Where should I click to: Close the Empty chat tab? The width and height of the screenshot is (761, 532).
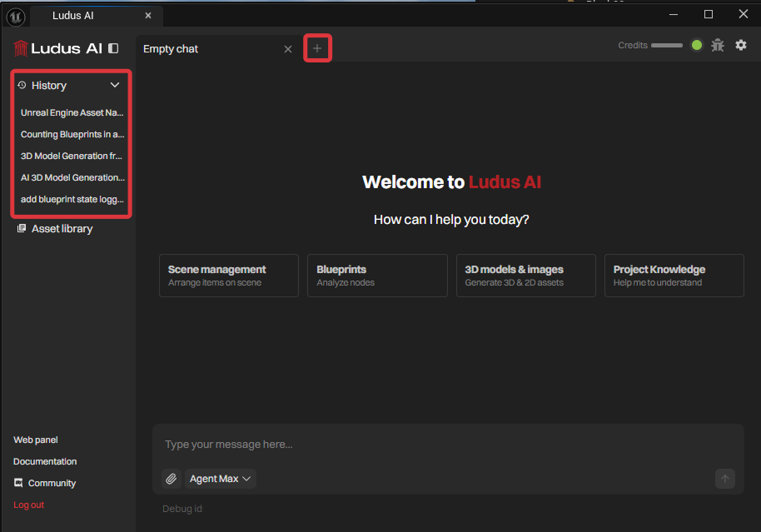(x=288, y=49)
